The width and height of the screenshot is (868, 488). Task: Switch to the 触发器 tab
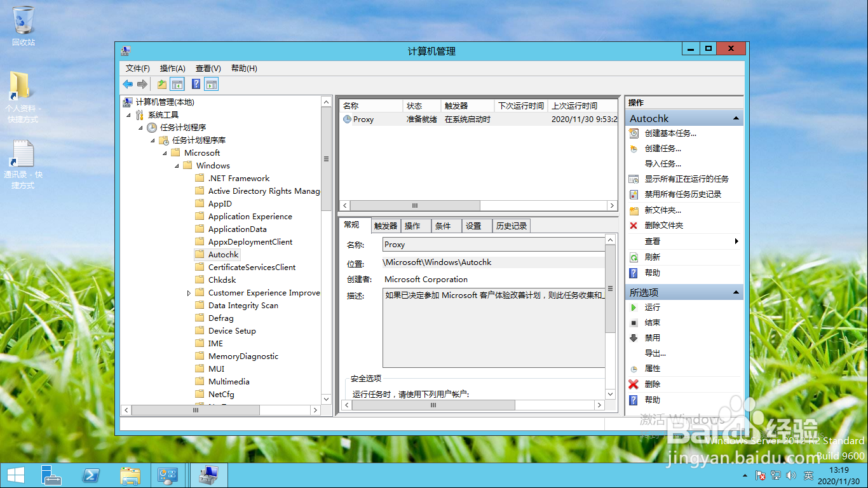pos(386,226)
